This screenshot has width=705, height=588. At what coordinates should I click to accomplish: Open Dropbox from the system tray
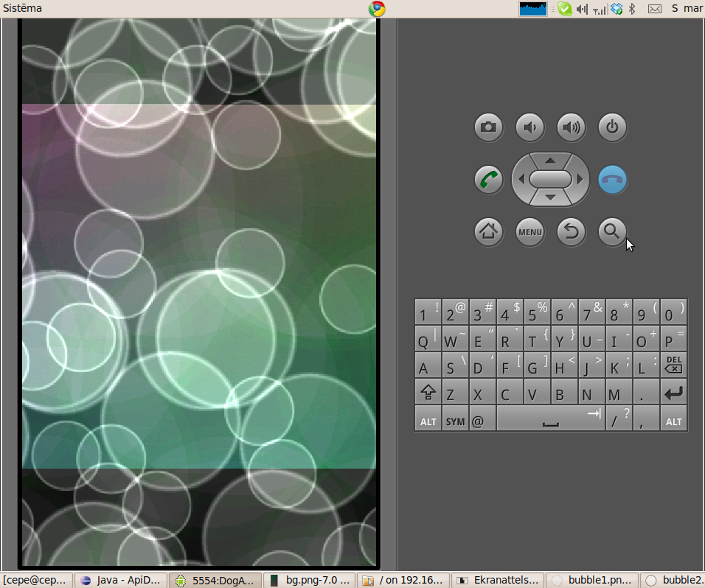[617, 8]
